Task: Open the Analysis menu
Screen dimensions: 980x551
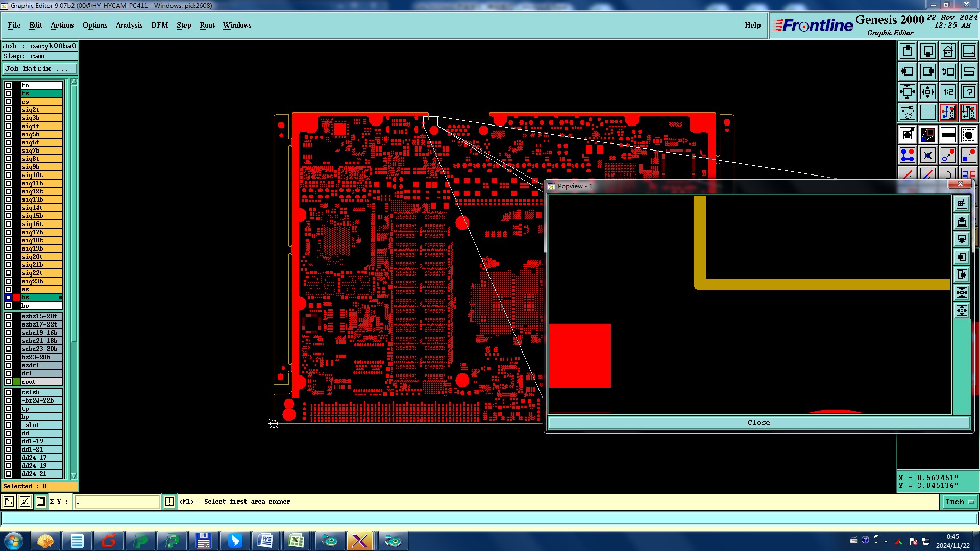Action: click(x=129, y=25)
